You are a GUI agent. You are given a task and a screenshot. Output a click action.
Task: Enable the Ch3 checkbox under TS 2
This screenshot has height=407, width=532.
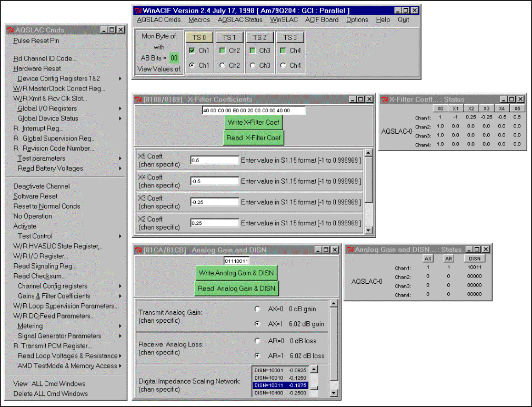[x=254, y=51]
